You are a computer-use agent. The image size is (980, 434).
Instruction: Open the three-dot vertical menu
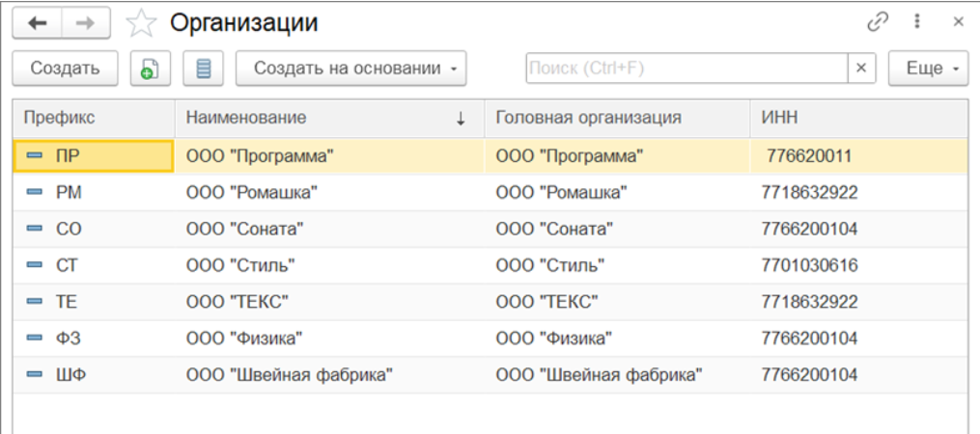tap(917, 22)
